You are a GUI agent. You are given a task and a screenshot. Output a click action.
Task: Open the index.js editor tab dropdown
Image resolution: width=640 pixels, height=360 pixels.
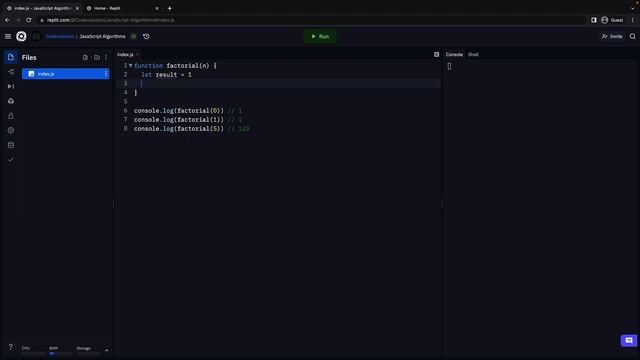137,54
